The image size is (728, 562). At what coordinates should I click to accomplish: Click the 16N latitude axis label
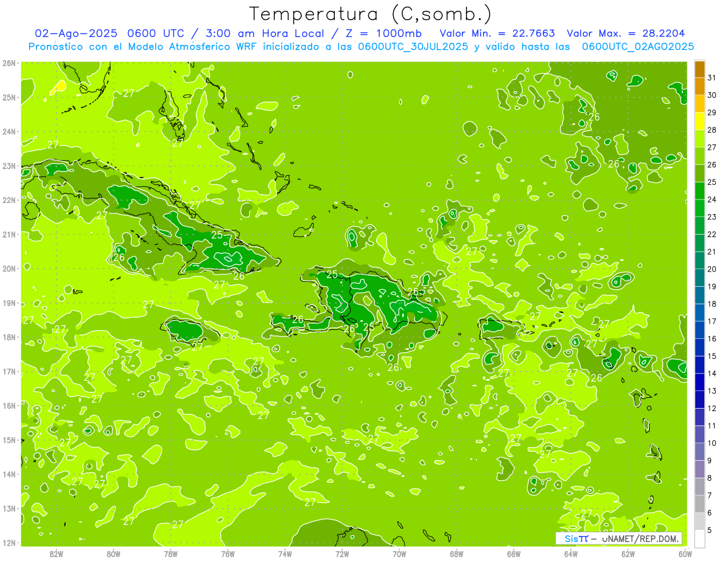pos(9,406)
